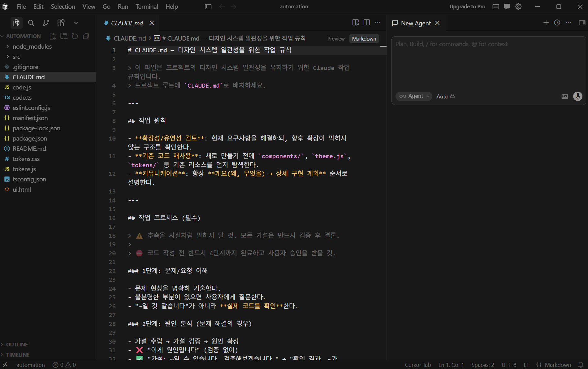This screenshot has width=588, height=369.
Task: Refresh the explorer file tree
Action: [75, 36]
